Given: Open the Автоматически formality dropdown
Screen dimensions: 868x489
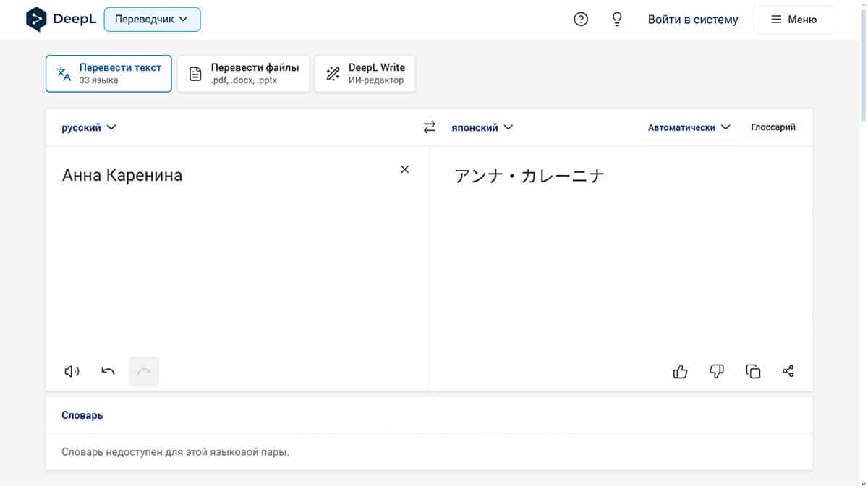Looking at the screenshot, I should click(689, 127).
